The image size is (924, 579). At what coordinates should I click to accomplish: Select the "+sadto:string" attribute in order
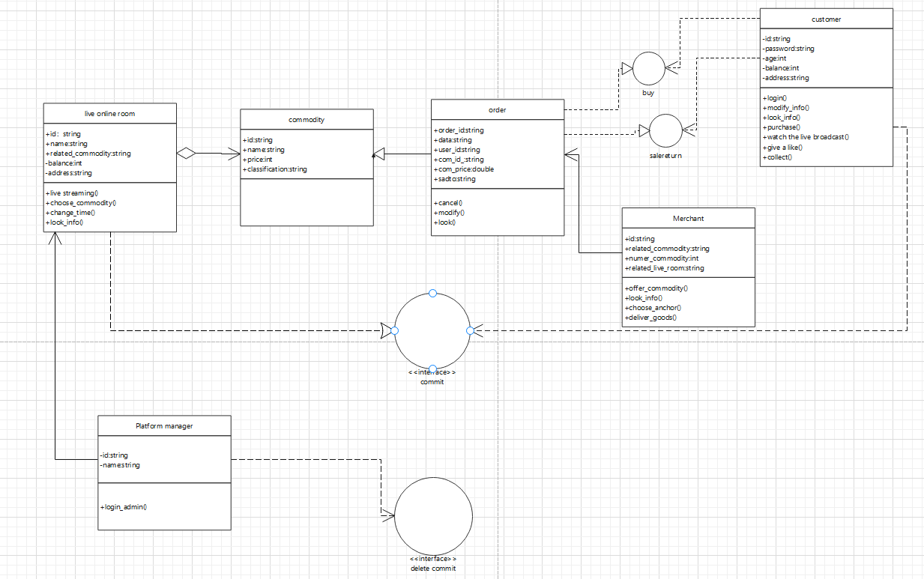tap(455, 179)
